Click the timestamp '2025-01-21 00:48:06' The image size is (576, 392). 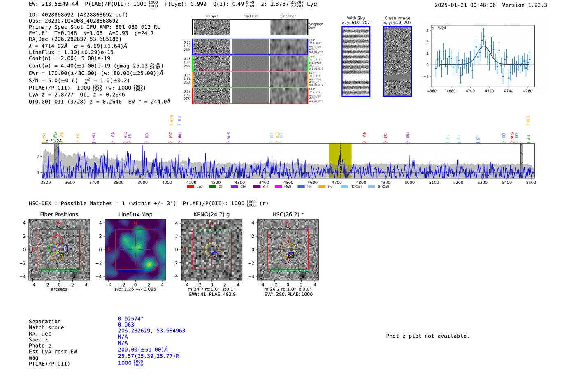point(465,5)
